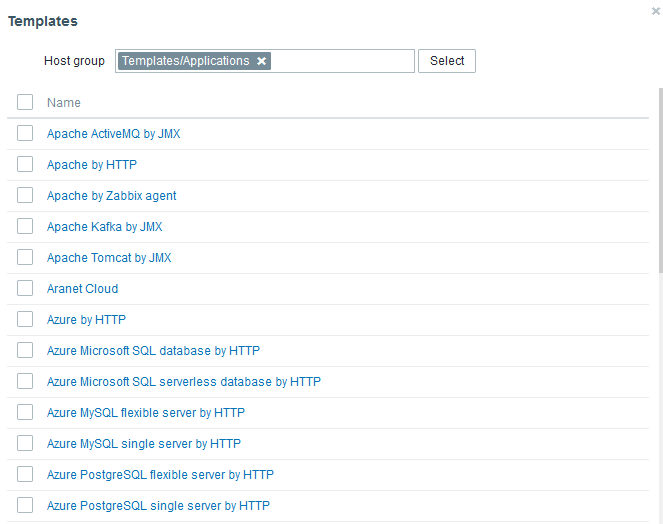Image resolution: width=663 pixels, height=524 pixels.
Task: Check the Apache by Zabbix agent checkbox
Action: [x=25, y=195]
